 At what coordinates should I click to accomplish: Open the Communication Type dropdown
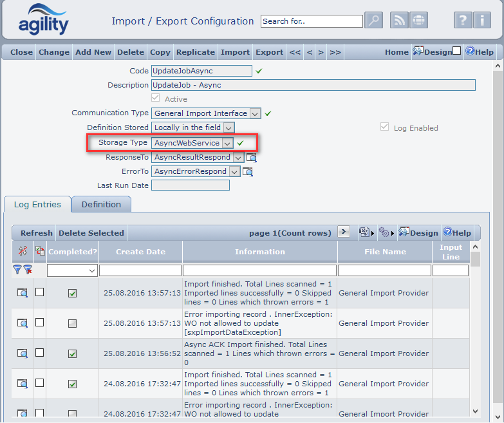click(255, 113)
